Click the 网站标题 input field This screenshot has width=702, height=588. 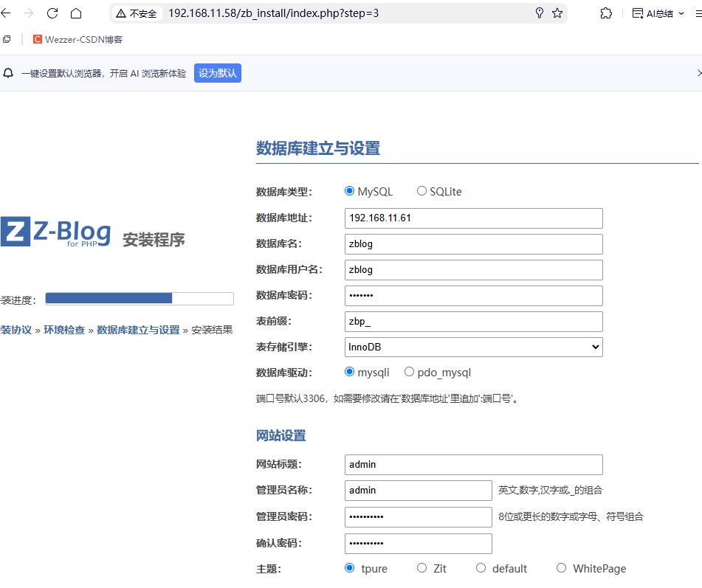pyautogui.click(x=474, y=465)
